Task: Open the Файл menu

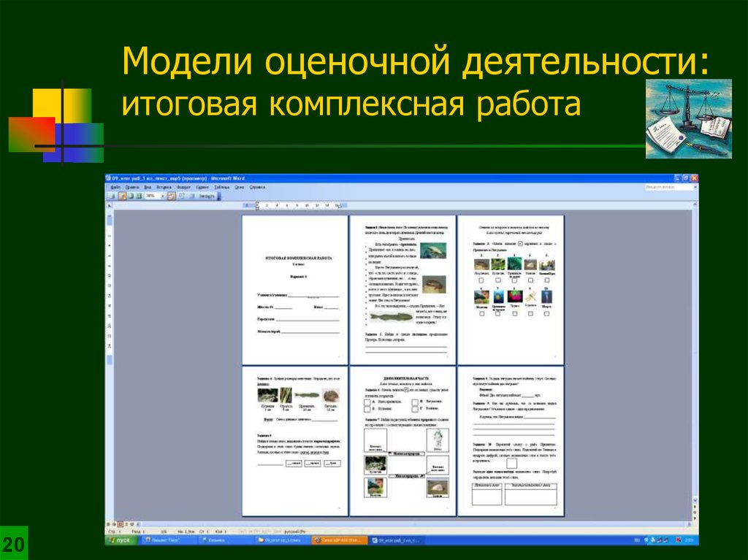Action: (x=116, y=187)
